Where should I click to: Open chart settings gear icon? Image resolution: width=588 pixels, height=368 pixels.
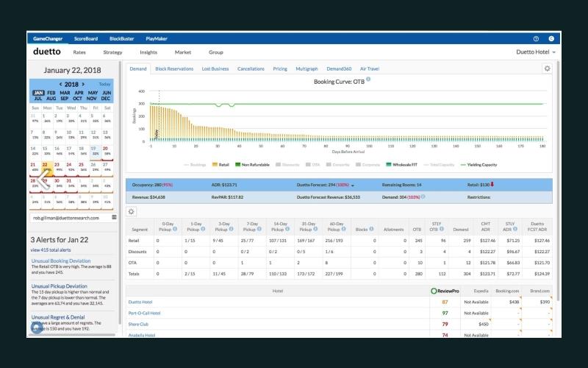(x=547, y=68)
